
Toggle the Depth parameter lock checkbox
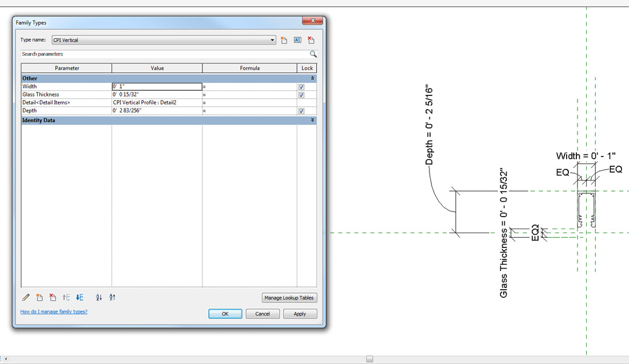pyautogui.click(x=301, y=111)
